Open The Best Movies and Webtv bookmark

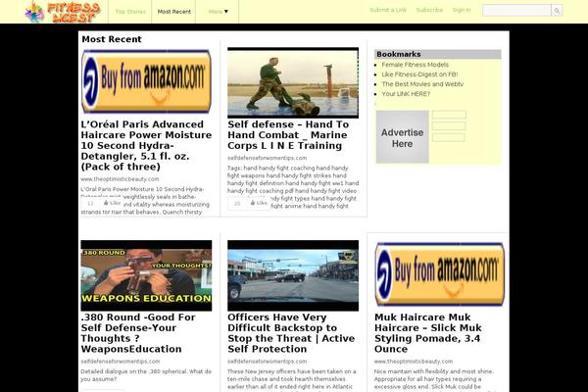pos(422,84)
